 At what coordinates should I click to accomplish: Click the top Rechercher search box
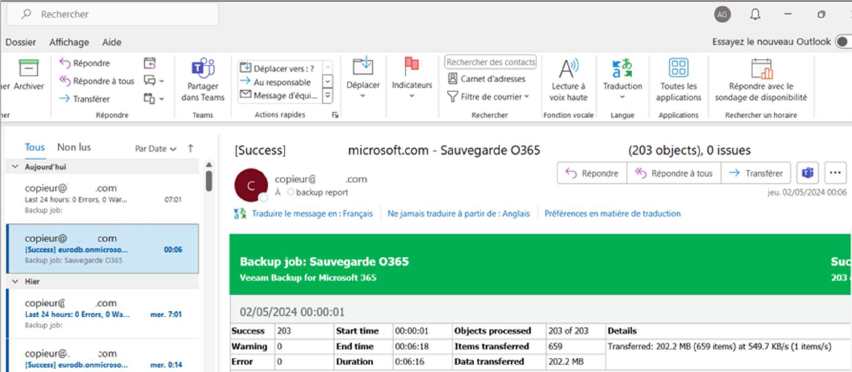pyautogui.click(x=113, y=14)
